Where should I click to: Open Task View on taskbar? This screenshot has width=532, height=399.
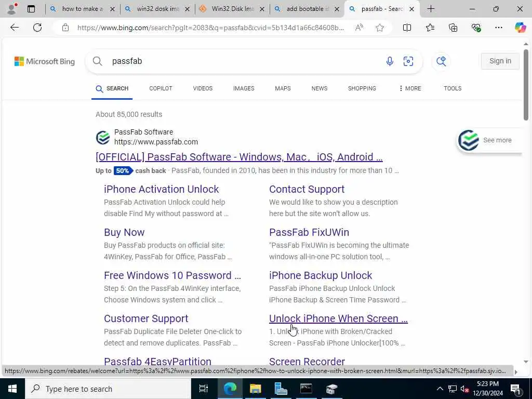(204, 389)
